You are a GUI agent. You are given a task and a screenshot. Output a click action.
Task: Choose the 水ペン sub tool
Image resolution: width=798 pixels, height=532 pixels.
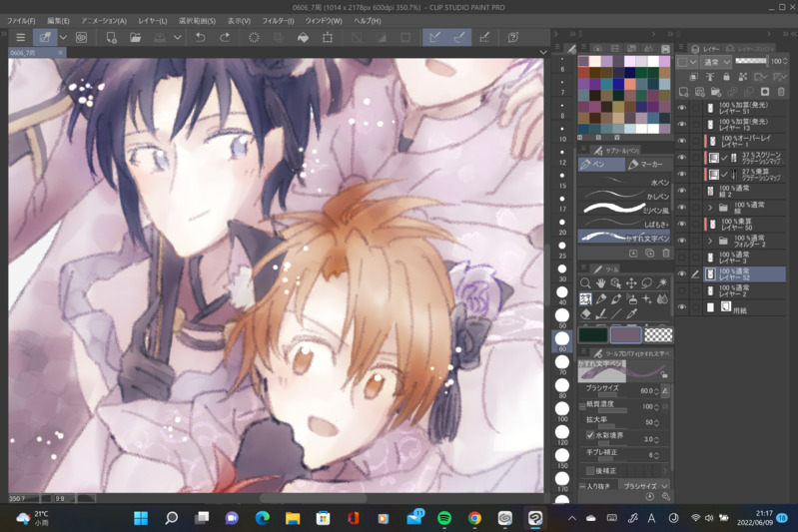point(625,181)
